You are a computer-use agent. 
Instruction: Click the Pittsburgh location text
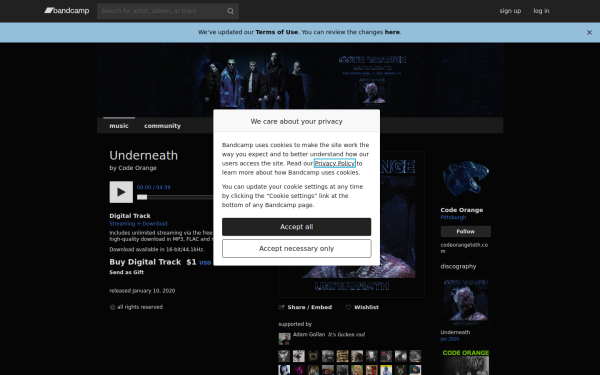click(x=453, y=217)
